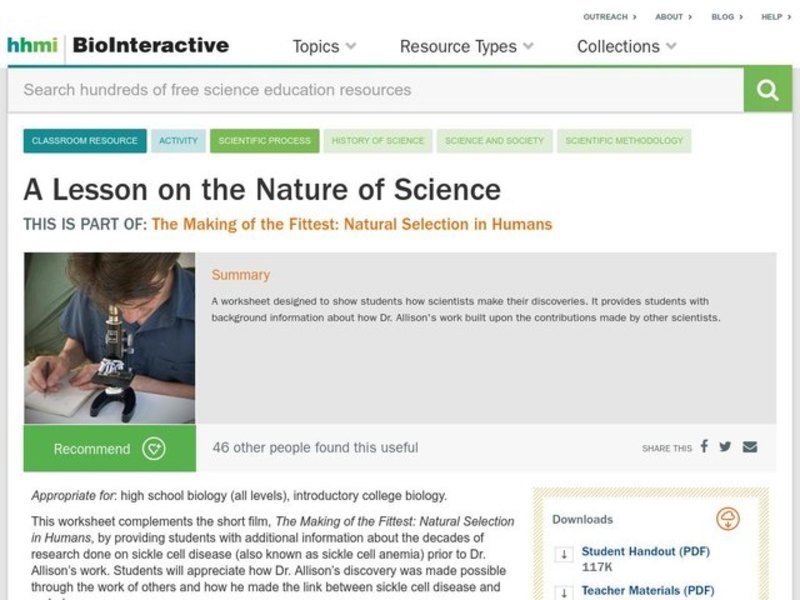
Task: Click the search magnifying glass icon
Action: (767, 90)
